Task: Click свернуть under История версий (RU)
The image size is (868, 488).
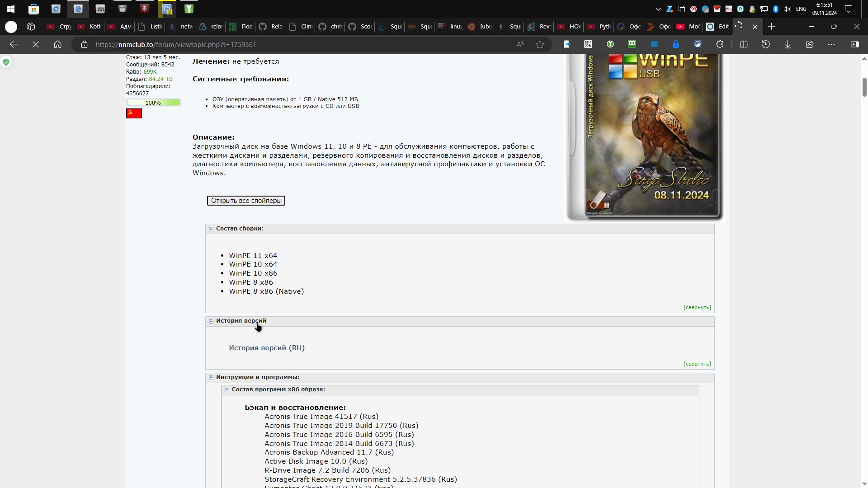Action: click(697, 364)
